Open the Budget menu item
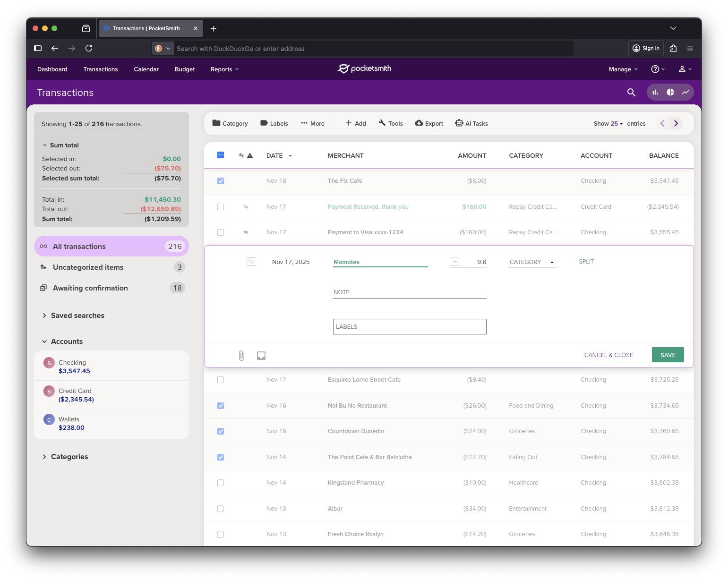This screenshot has height=581, width=728. click(x=185, y=69)
